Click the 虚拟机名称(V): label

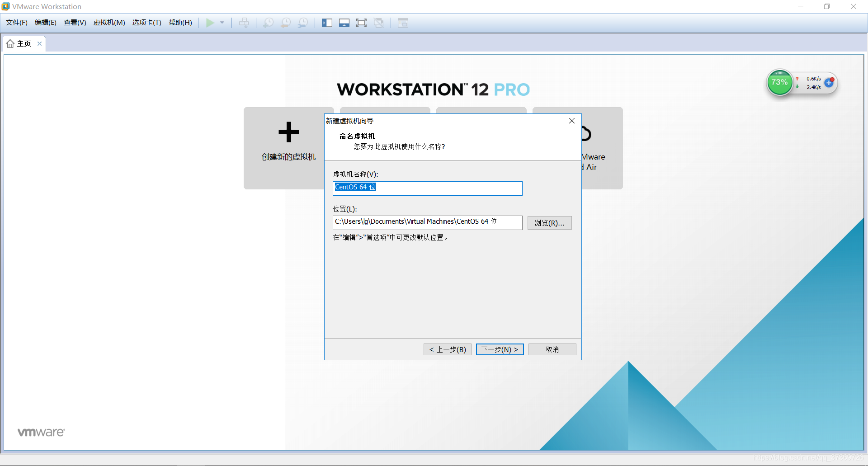355,174
